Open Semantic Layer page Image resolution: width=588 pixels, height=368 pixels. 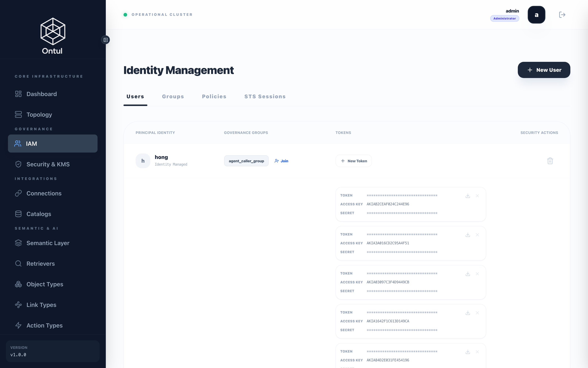[53, 243]
